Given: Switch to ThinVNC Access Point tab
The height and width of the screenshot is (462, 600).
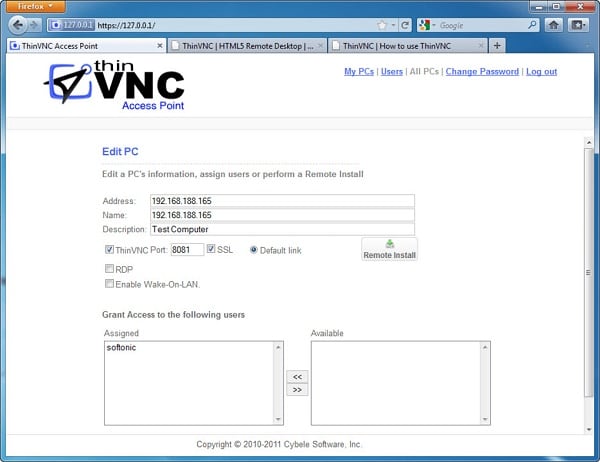Looking at the screenshot, I should pos(86,46).
